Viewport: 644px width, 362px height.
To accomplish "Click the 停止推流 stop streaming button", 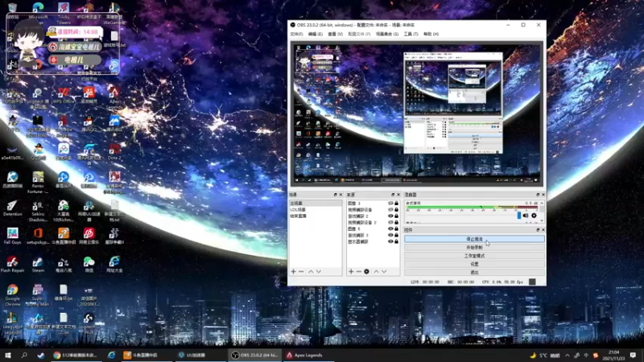I will click(x=474, y=239).
